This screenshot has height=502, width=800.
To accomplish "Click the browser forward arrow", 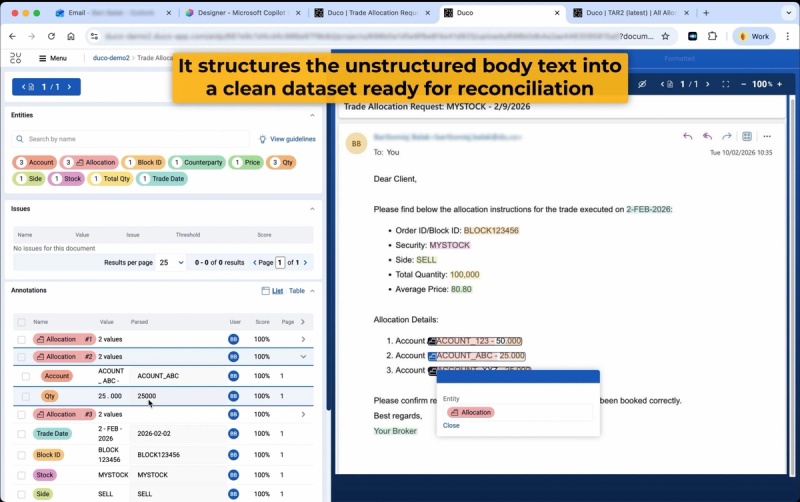I will [32, 36].
